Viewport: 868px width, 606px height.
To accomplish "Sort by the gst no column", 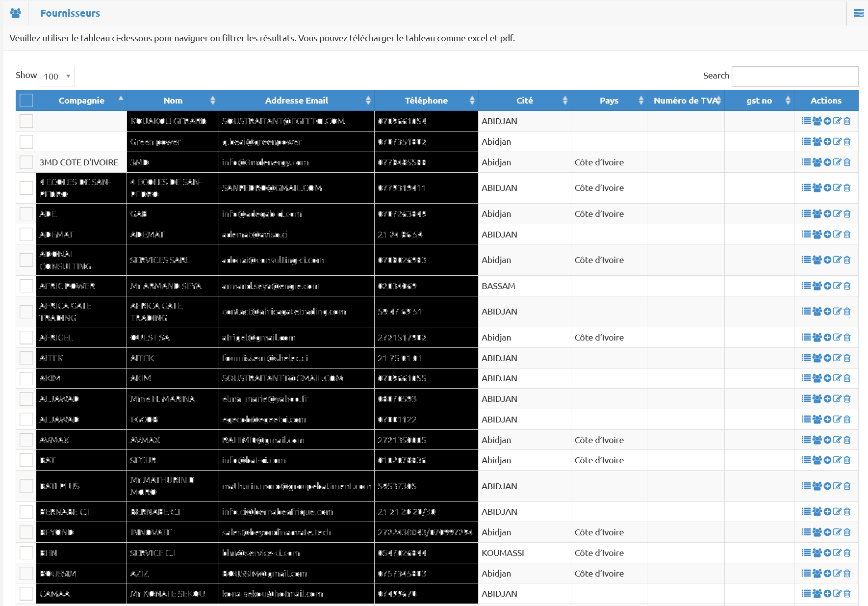I will coord(759,101).
